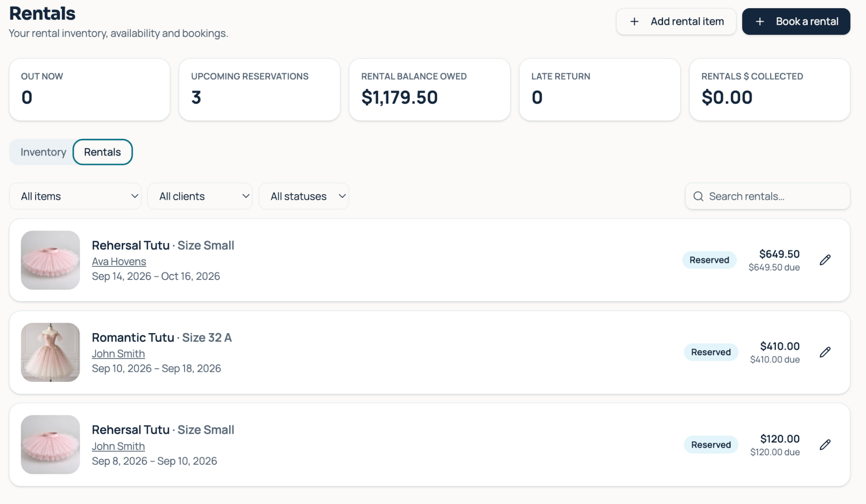This screenshot has height=504, width=866.
Task: Click the plus icon on Add rental item
Action: [x=634, y=22]
